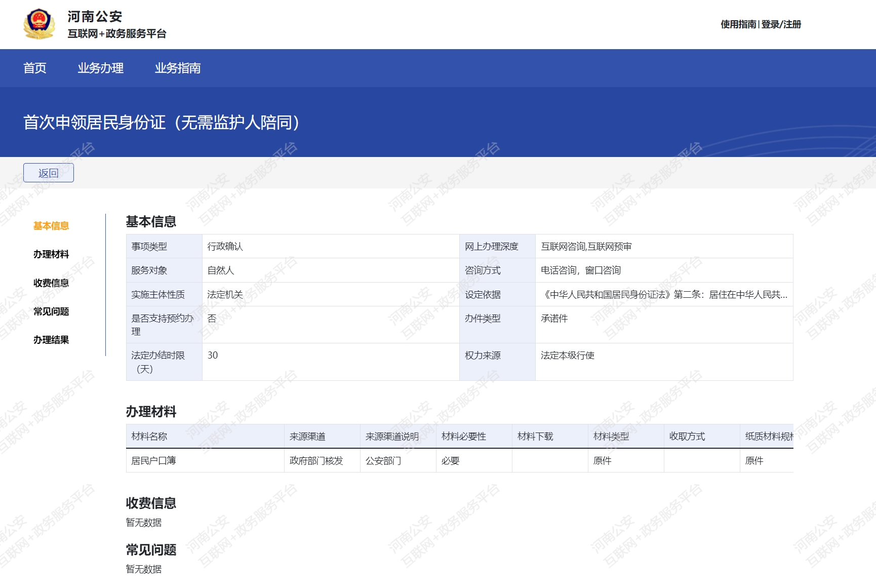
Task: Click the 来源渠道 column header
Action: coord(307,437)
